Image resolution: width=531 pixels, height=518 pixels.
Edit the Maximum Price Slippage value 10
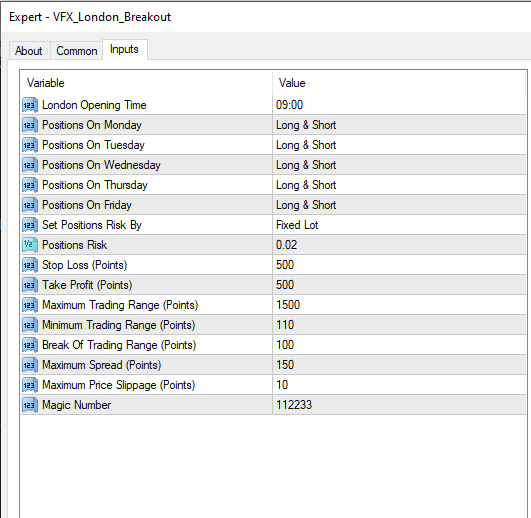point(399,385)
